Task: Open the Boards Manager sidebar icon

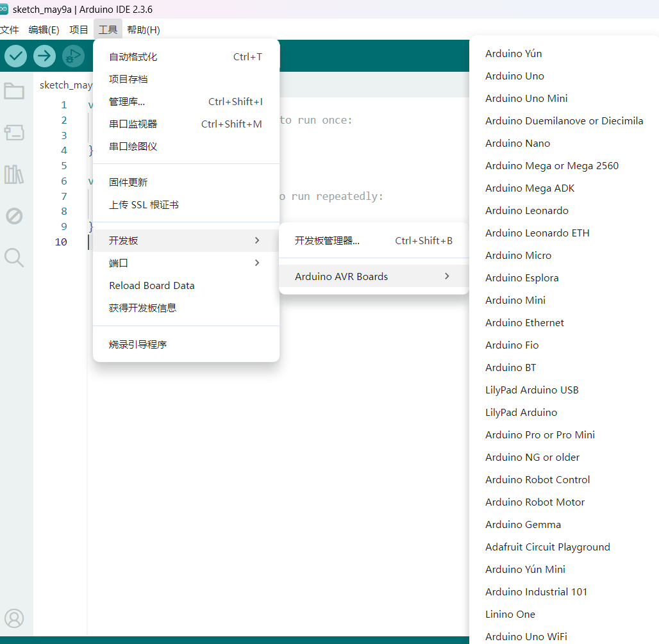Action: [x=14, y=133]
